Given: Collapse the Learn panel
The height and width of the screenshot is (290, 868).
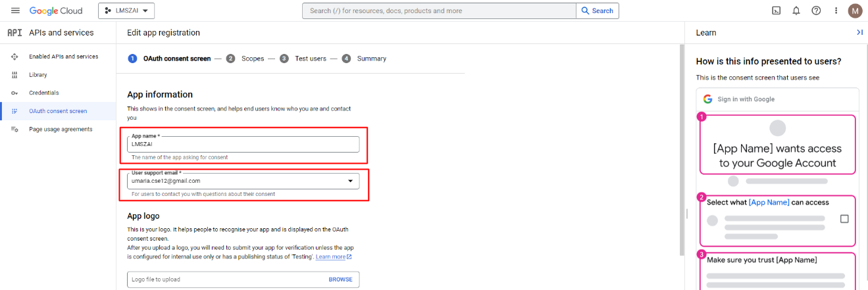Looking at the screenshot, I should pyautogui.click(x=859, y=32).
